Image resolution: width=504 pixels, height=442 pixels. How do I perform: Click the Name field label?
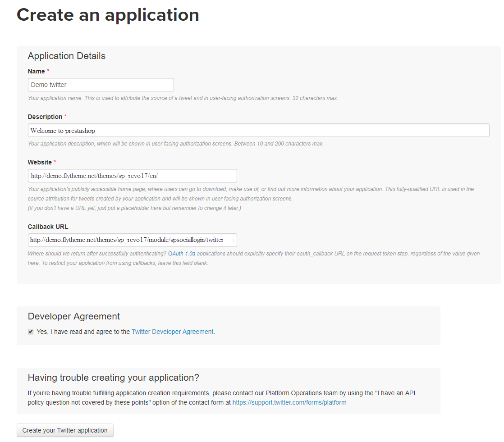click(x=36, y=71)
